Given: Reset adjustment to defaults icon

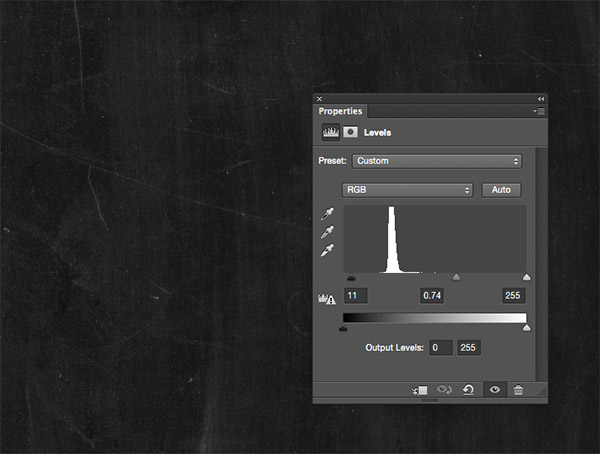Looking at the screenshot, I should tap(468, 390).
